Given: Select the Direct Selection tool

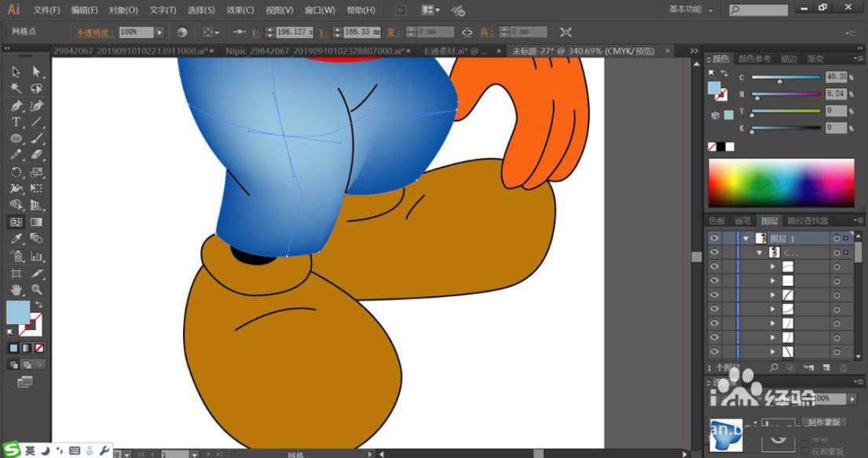Looking at the screenshot, I should (37, 72).
